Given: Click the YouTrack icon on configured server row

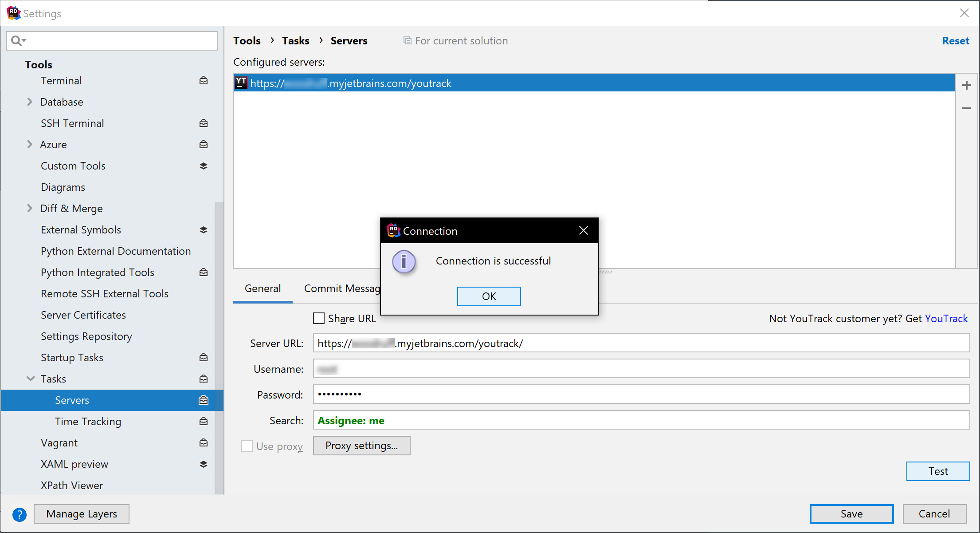Looking at the screenshot, I should (x=241, y=83).
